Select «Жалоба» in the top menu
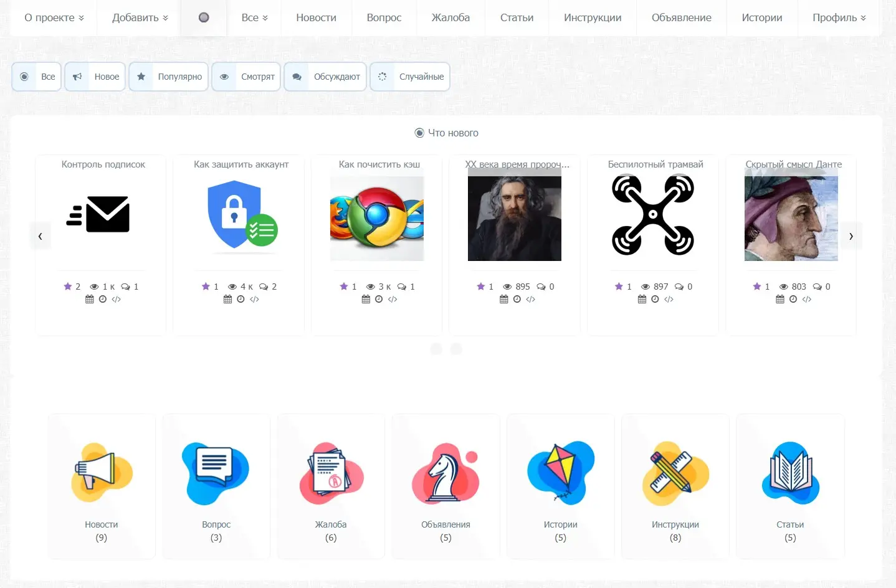The width and height of the screenshot is (896, 588). coord(450,17)
